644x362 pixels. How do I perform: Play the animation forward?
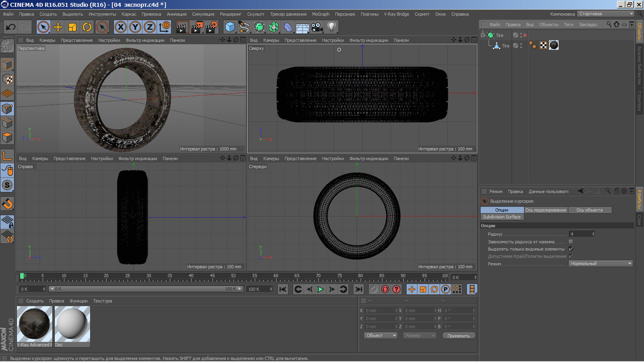pyautogui.click(x=320, y=289)
